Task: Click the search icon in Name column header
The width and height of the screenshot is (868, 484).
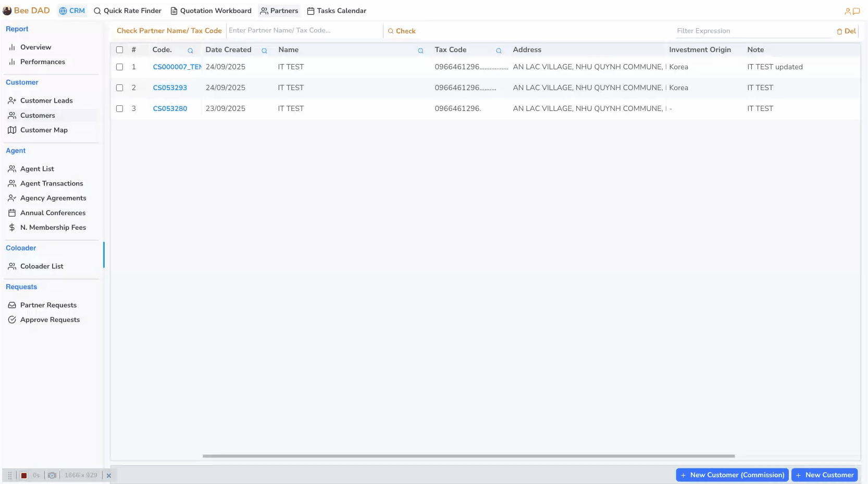Action: (420, 51)
